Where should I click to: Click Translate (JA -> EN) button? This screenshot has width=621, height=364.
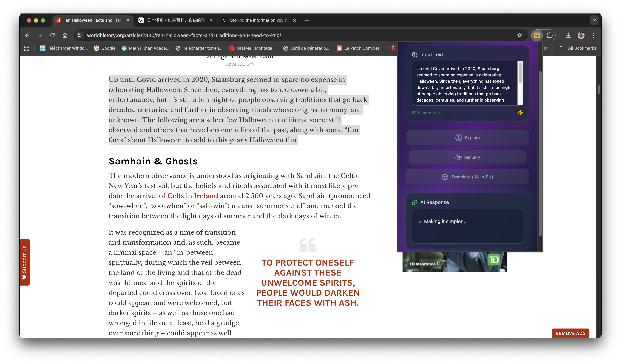point(467,177)
